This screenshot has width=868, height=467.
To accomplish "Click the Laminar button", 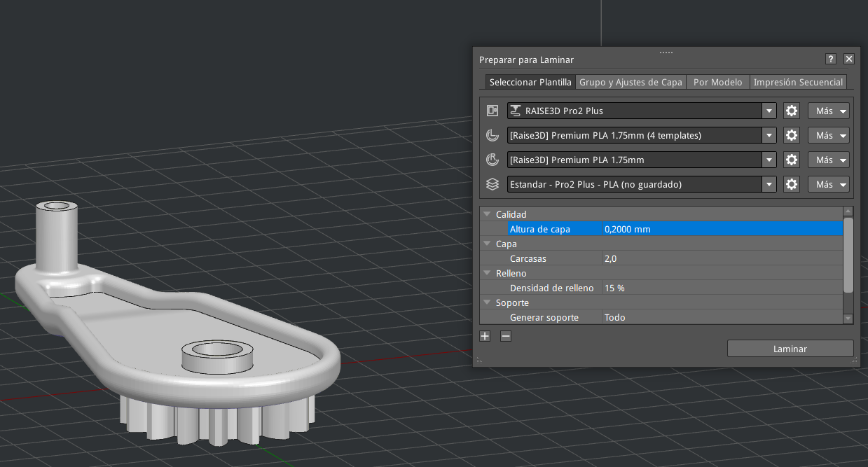I will [x=790, y=349].
